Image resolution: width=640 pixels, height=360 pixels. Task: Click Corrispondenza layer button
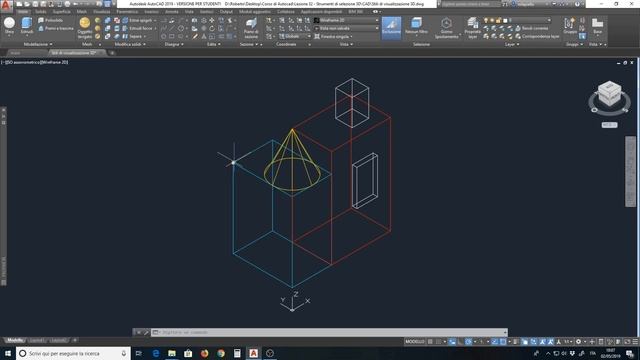point(537,36)
